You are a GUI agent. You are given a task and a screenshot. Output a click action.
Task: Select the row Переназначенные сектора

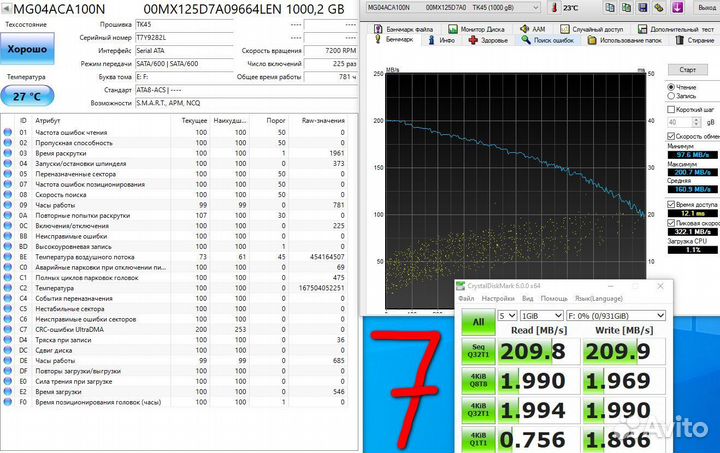[x=174, y=174]
